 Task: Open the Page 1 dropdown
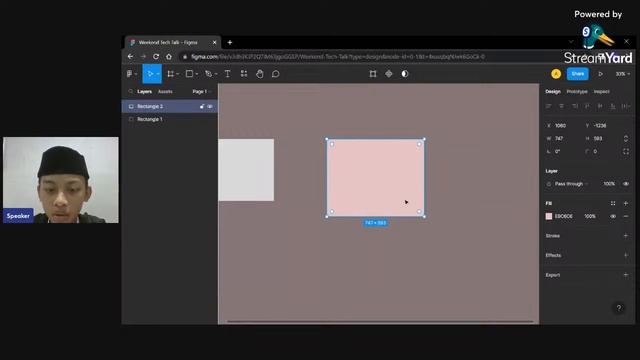click(201, 91)
